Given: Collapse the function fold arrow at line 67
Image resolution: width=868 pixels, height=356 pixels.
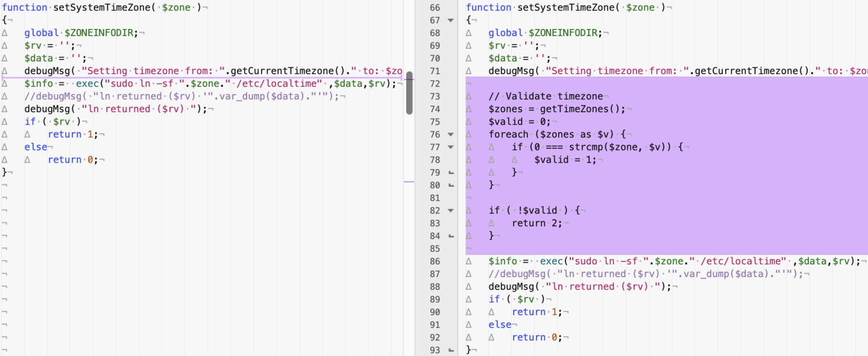Looking at the screenshot, I should 450,20.
